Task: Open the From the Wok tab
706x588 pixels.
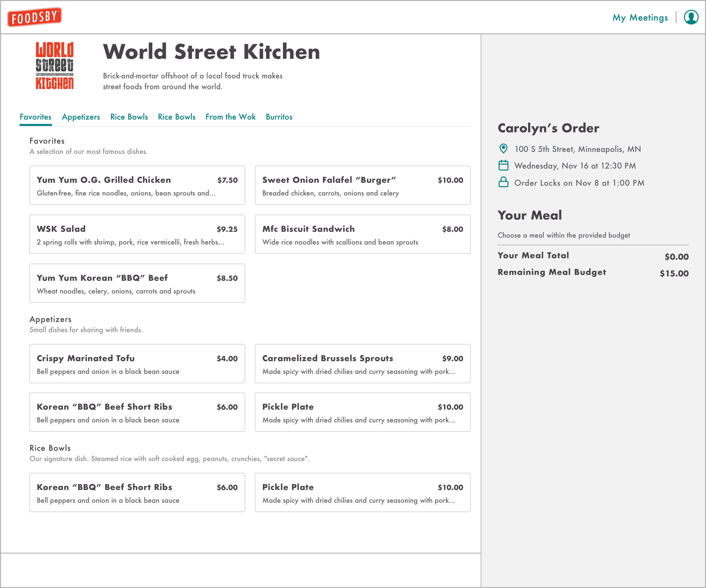Action: 230,117
